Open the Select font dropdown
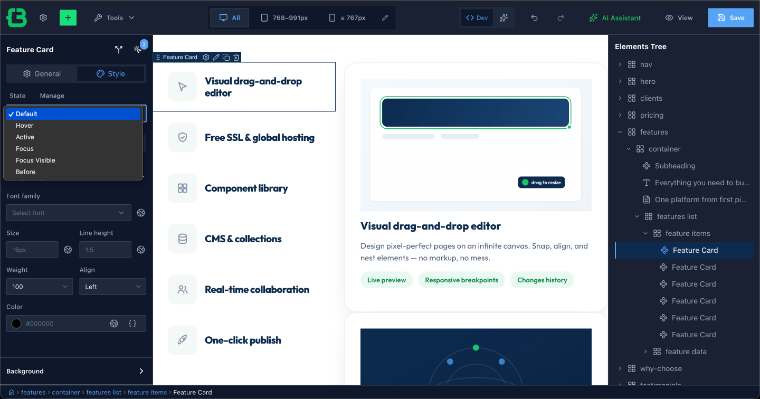 [68, 213]
